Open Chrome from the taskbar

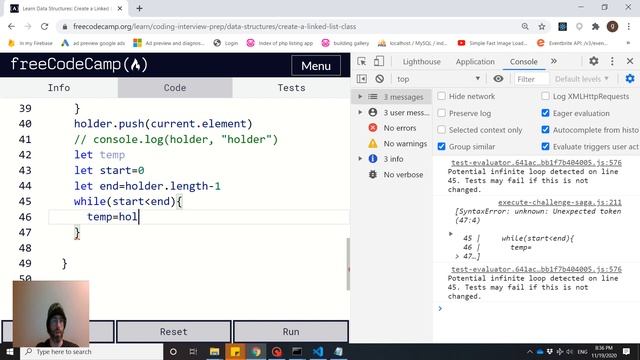coord(256,351)
